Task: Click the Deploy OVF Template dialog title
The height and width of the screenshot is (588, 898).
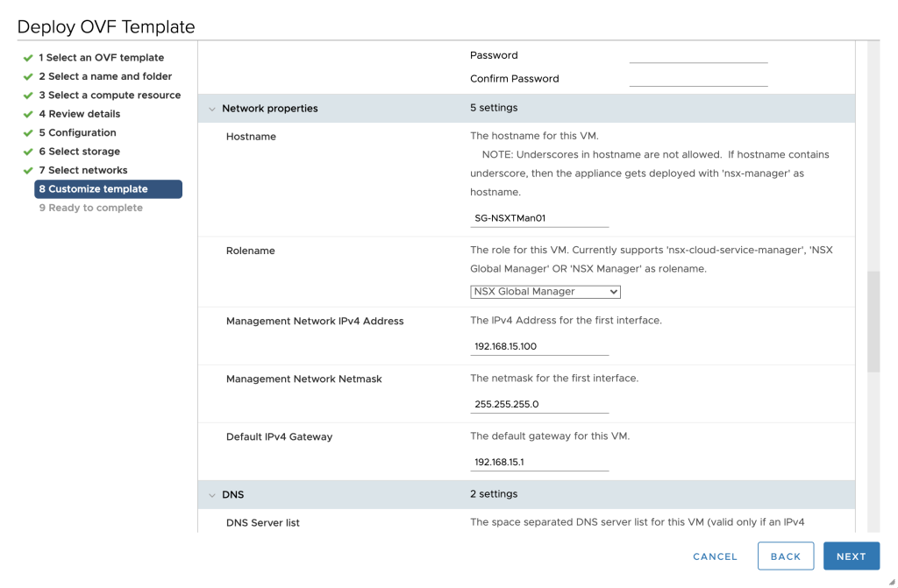Action: pos(106,27)
